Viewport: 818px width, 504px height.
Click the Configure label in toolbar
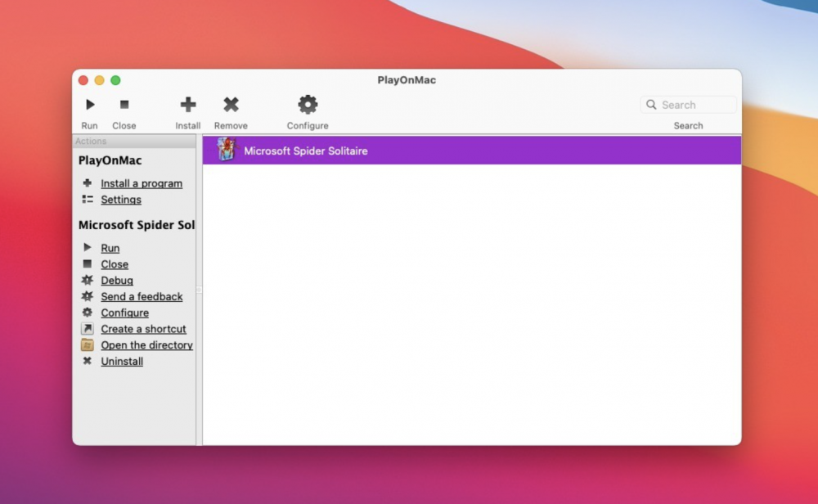coord(308,126)
